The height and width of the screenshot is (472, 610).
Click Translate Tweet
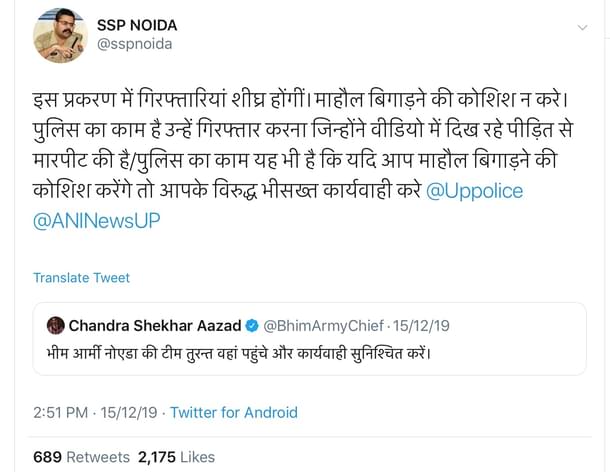tap(80, 277)
